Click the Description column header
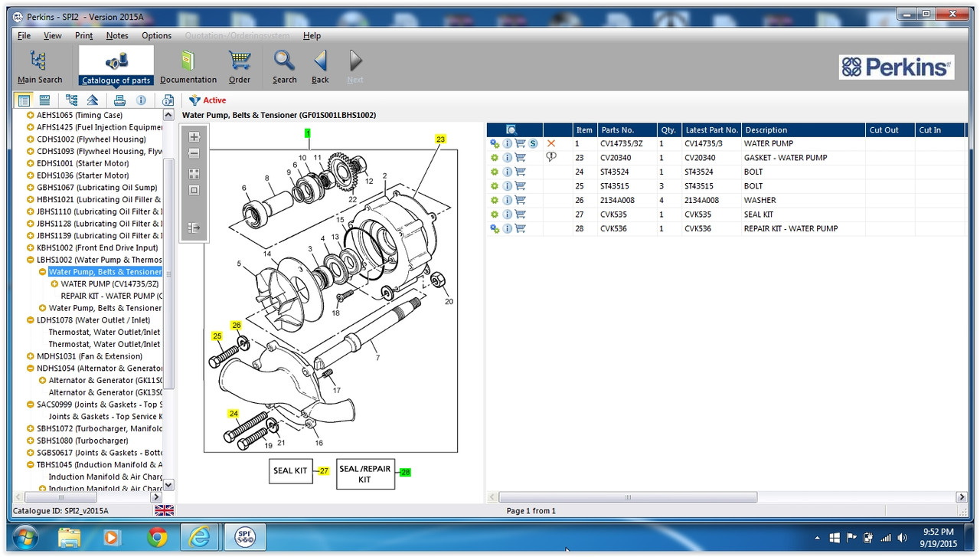The image size is (980, 557). 803,130
